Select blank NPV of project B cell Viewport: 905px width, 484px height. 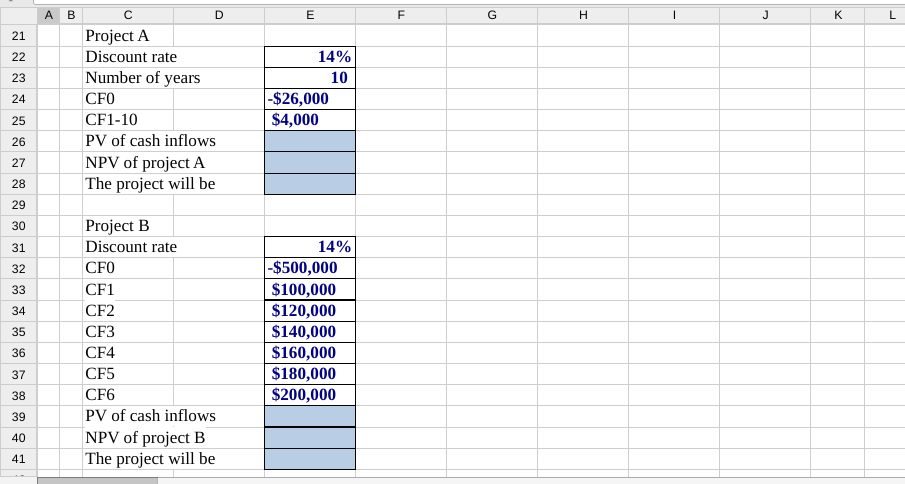tap(310, 438)
